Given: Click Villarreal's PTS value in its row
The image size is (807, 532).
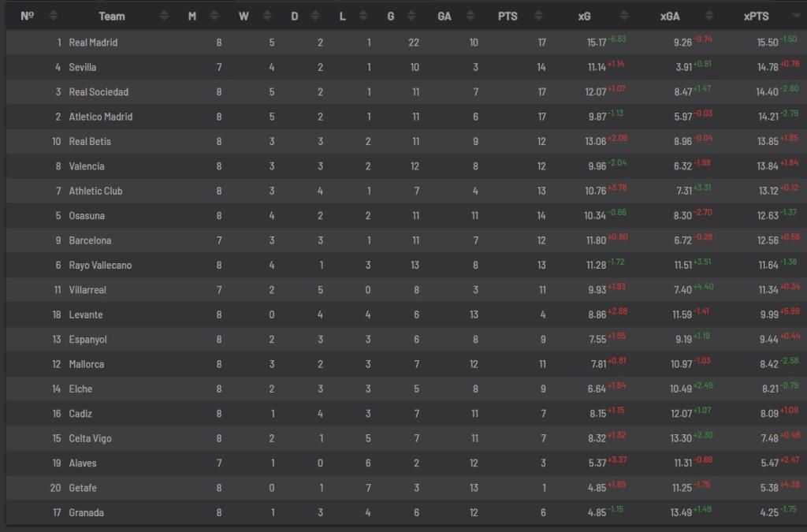Looking at the screenshot, I should (x=541, y=290).
